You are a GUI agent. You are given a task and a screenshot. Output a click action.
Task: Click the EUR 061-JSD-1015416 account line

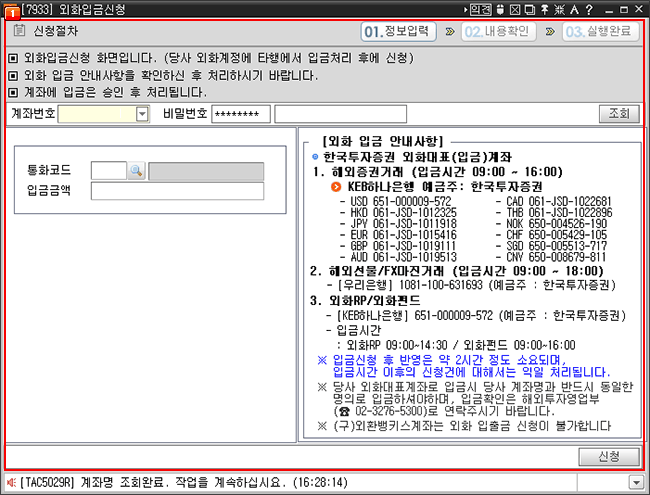click(x=398, y=235)
